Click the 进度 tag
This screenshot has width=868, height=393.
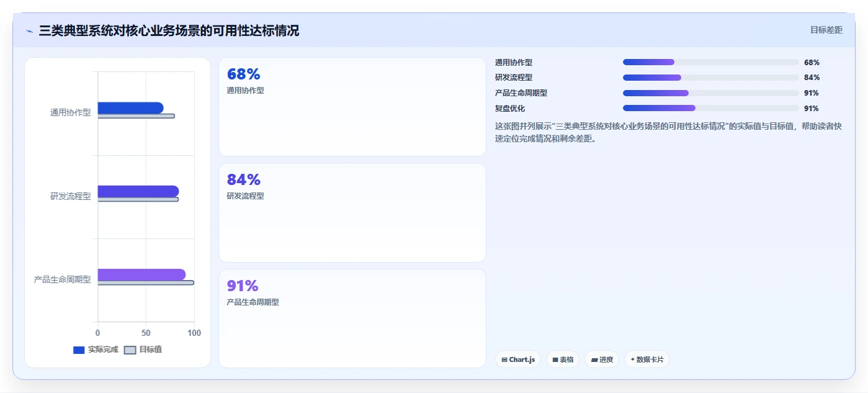click(602, 359)
